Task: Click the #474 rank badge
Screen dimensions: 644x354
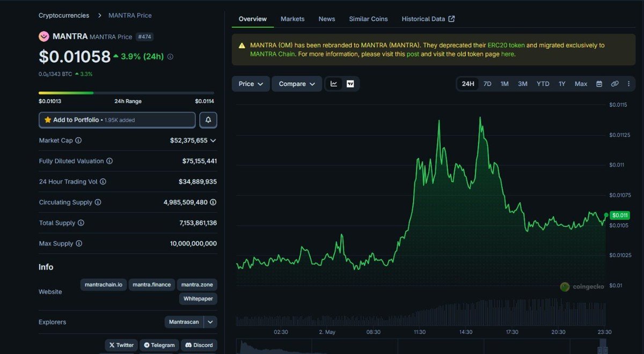Action: (143, 36)
